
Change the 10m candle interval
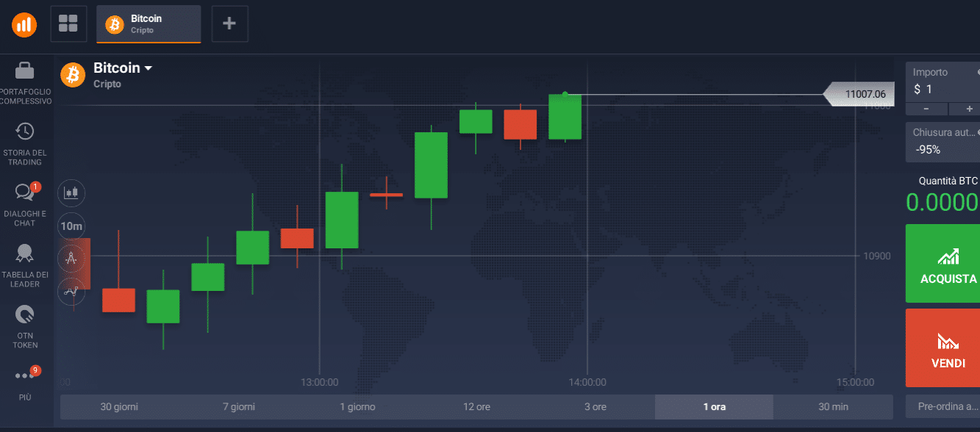tap(71, 226)
